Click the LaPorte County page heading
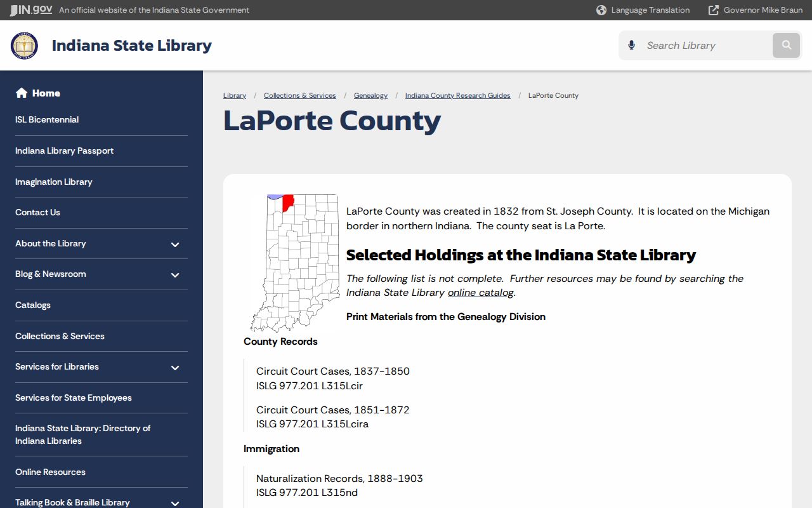Screen dimensions: 812x508 pyautogui.click(x=332, y=121)
